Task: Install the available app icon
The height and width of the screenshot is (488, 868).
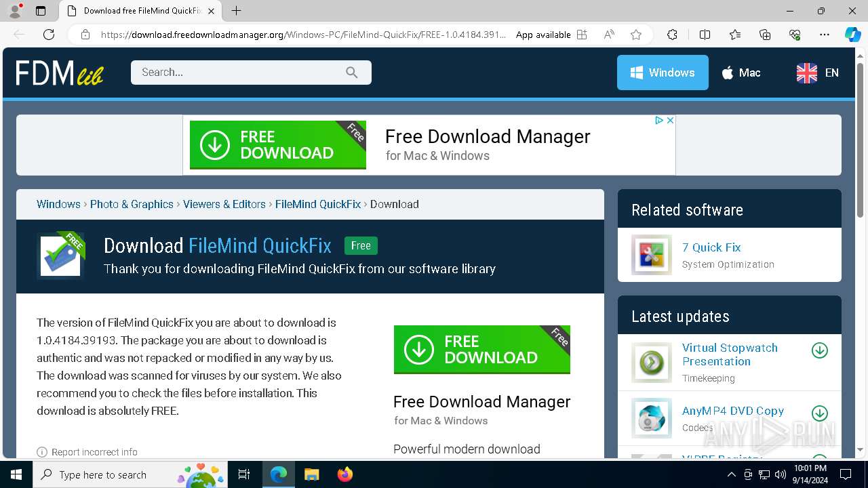Action: pyautogui.click(x=582, y=35)
